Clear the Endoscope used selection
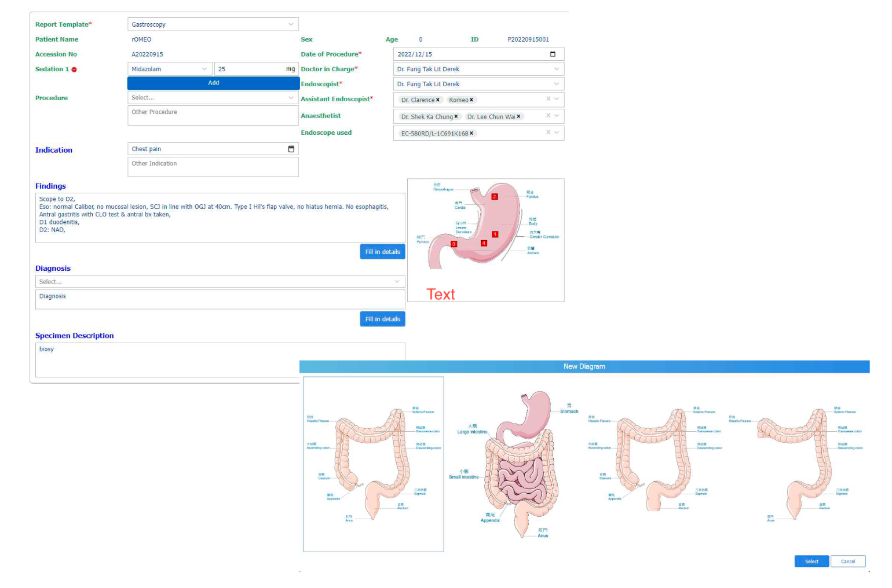The image size is (892, 588). (x=548, y=133)
